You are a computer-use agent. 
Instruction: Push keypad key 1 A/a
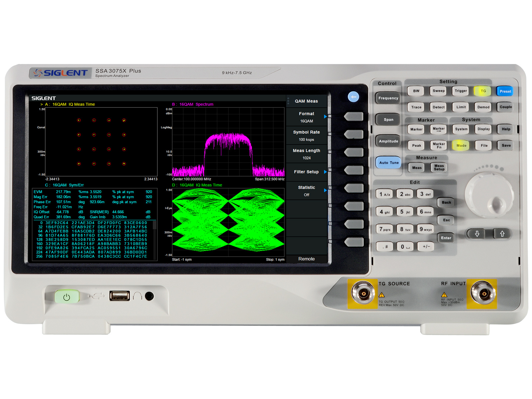point(384,194)
